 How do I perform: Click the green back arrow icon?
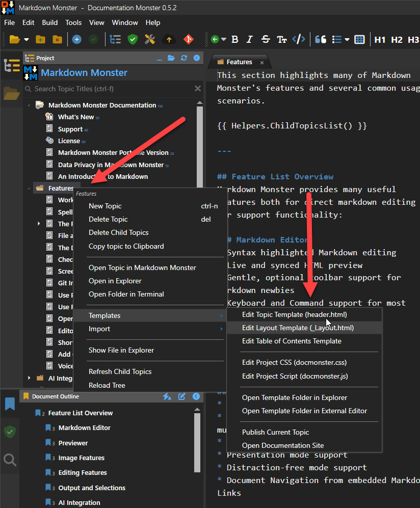(x=215, y=40)
